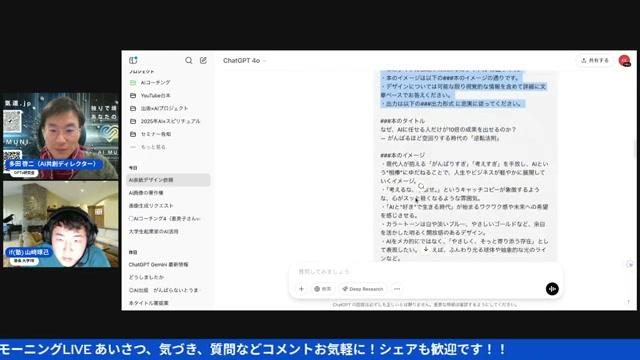The width and height of the screenshot is (640, 360).
Task: Open the 大学生起業家のAI活用 chat
Action: (168, 231)
